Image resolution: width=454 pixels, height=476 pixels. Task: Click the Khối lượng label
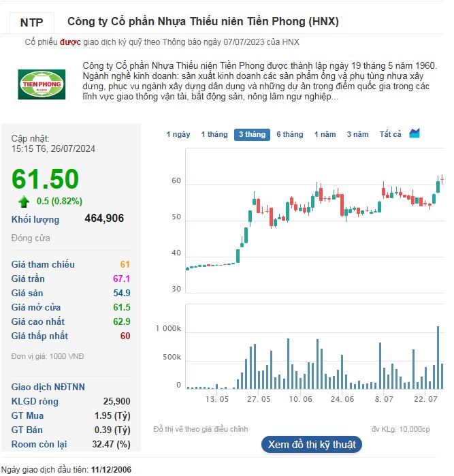35,219
